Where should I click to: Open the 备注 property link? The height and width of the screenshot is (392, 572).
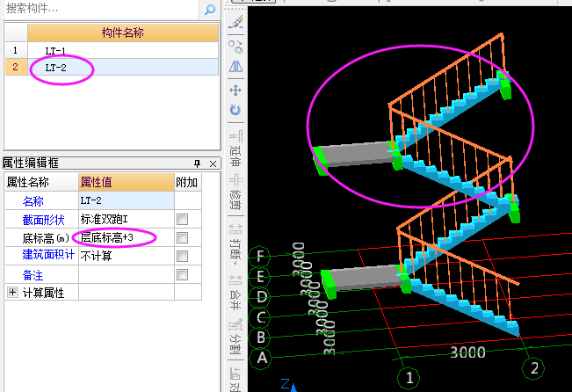pyautogui.click(x=33, y=275)
